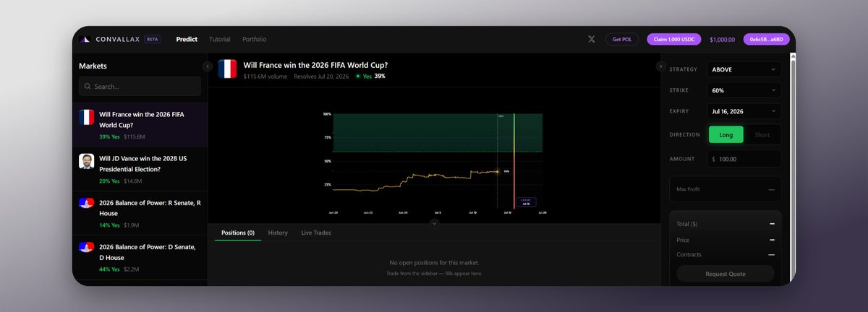This screenshot has height=312, width=868.
Task: Click the Get POL button
Action: pyautogui.click(x=622, y=39)
